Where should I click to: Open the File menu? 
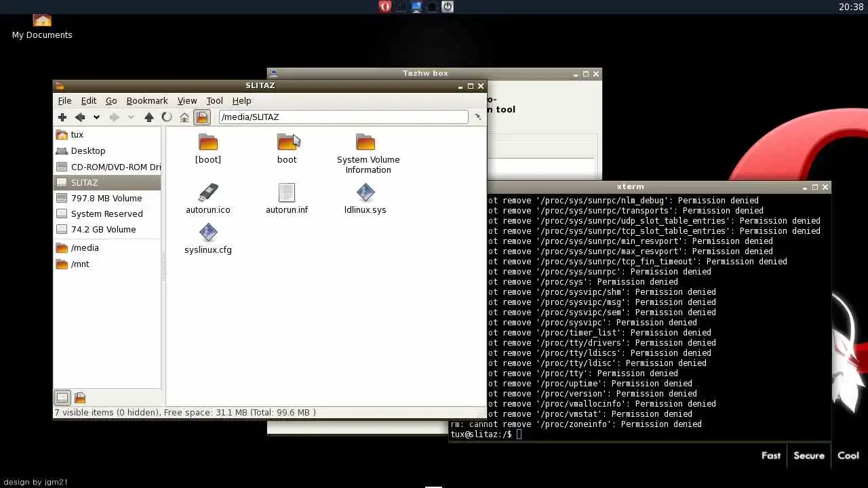click(x=64, y=100)
